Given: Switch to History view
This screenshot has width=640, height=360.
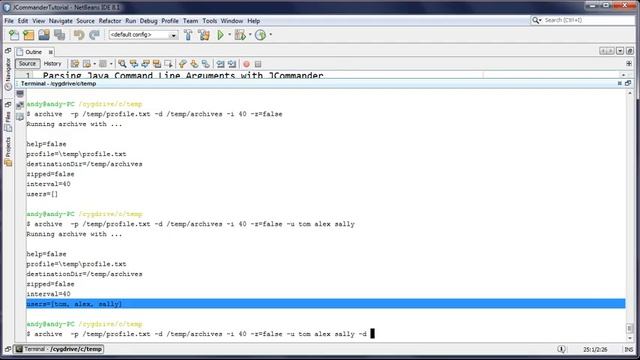Looking at the screenshot, I should 52,64.
